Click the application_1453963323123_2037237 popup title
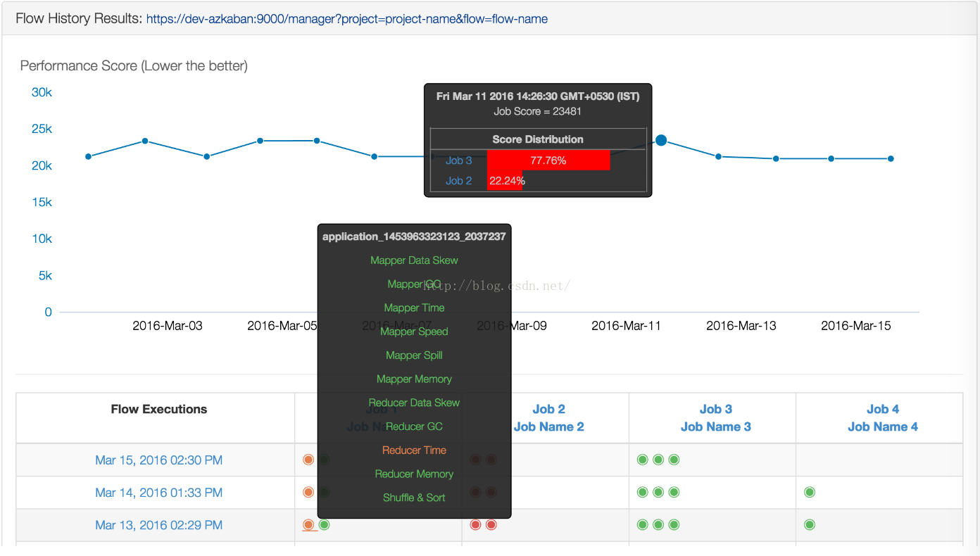980x556 pixels. pyautogui.click(x=414, y=236)
